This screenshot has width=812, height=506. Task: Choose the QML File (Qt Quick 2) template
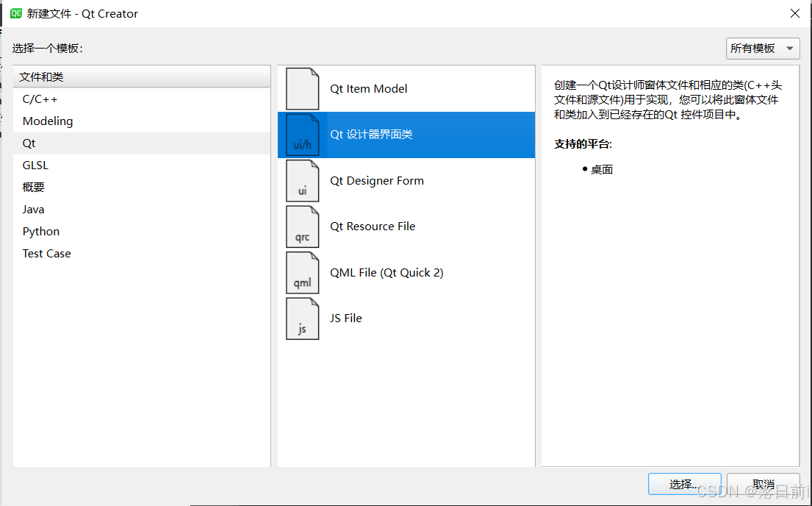[x=406, y=273]
